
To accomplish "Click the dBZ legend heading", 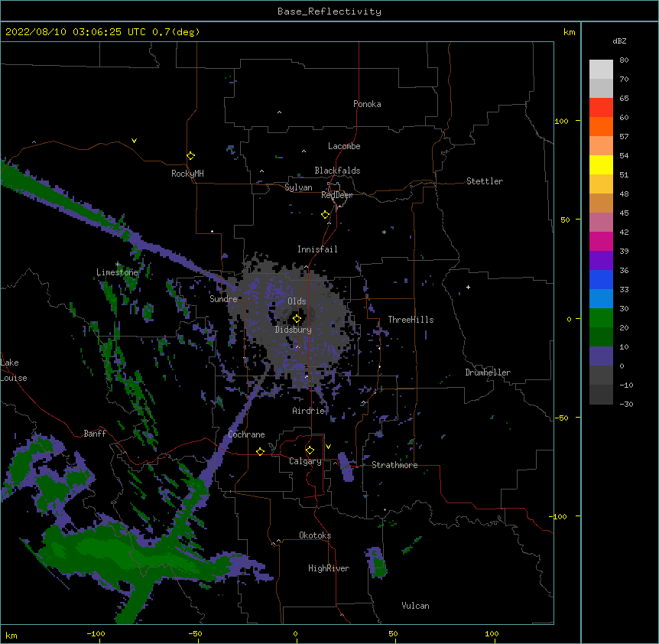I will [x=619, y=41].
